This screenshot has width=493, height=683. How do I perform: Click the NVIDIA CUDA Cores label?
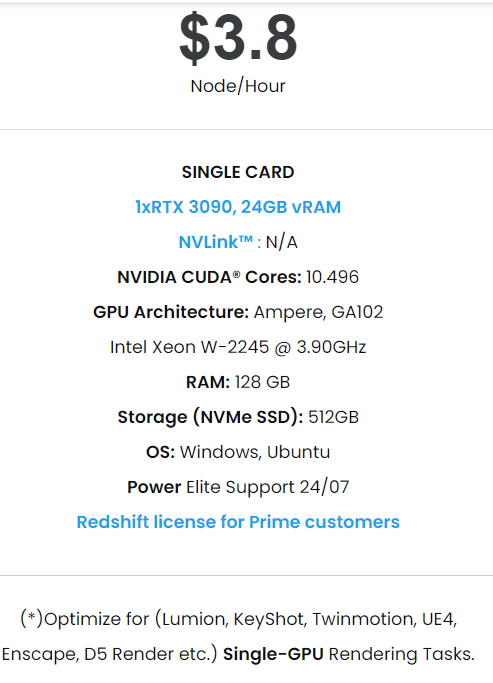point(209,277)
